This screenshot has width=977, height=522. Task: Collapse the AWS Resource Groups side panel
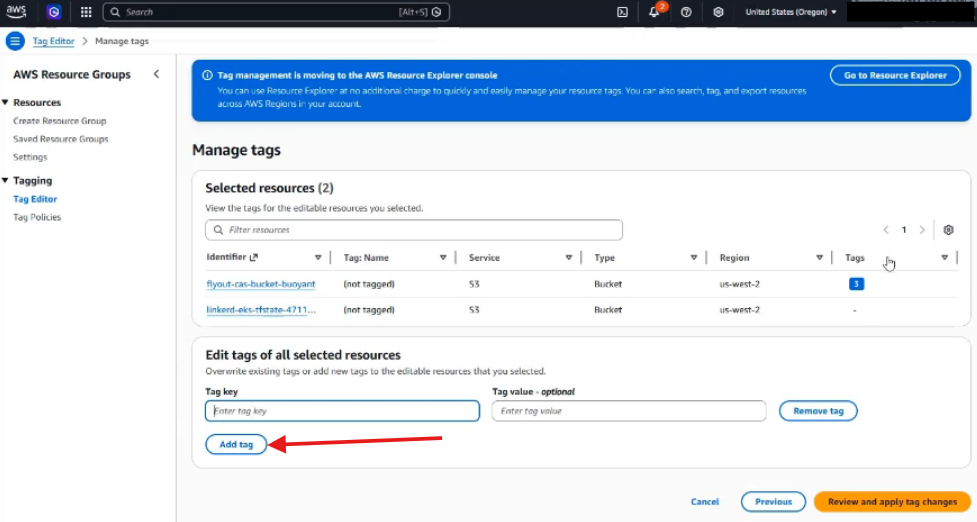(x=156, y=74)
